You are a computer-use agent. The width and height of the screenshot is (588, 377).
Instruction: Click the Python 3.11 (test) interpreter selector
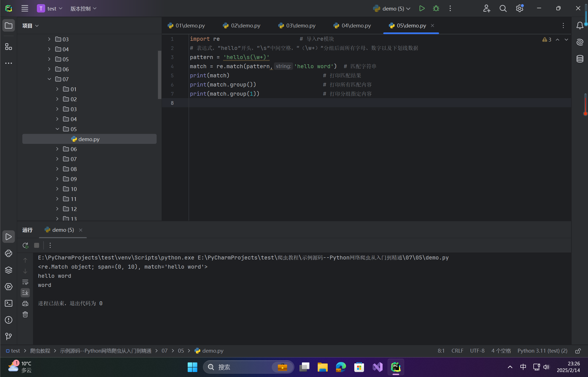[542, 351]
